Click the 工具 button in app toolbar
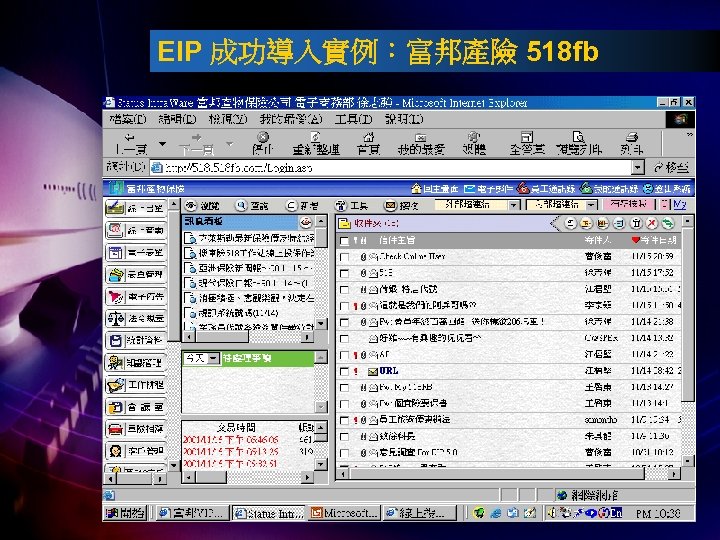 351,206
